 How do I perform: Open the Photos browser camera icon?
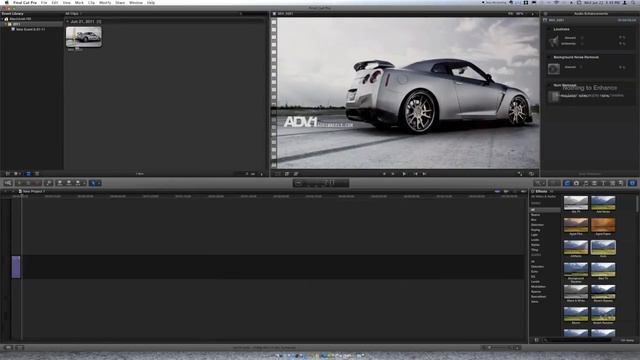pyautogui.click(x=576, y=183)
